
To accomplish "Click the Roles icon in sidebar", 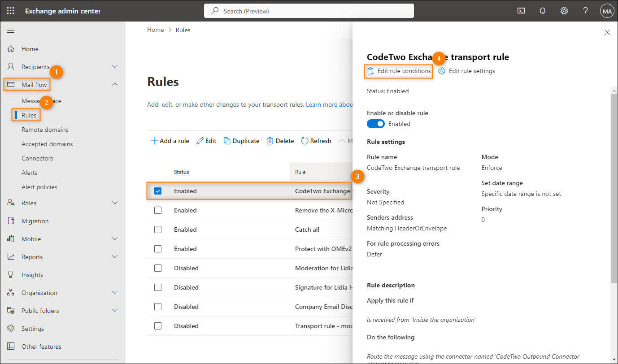I will pyautogui.click(x=11, y=203).
